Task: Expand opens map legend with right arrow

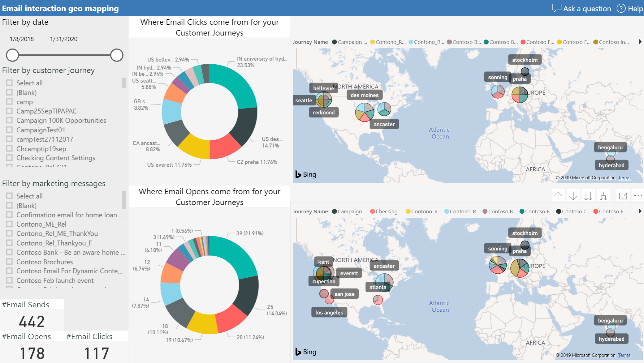Action: pos(640,211)
